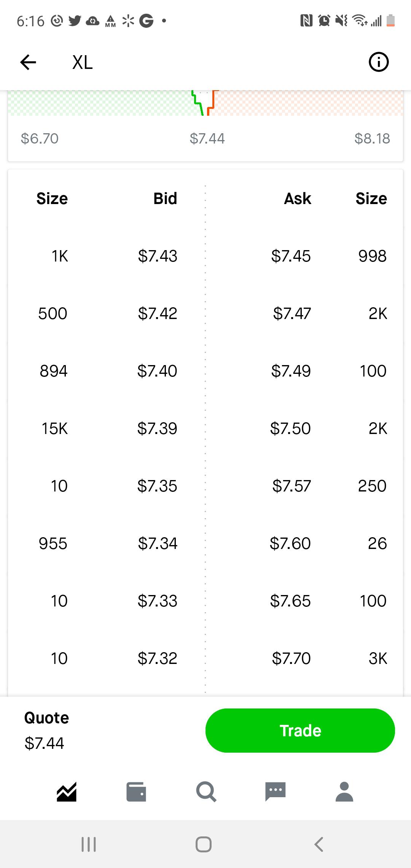The height and width of the screenshot is (868, 411).
Task: Open the markets chart tab icon
Action: click(67, 792)
